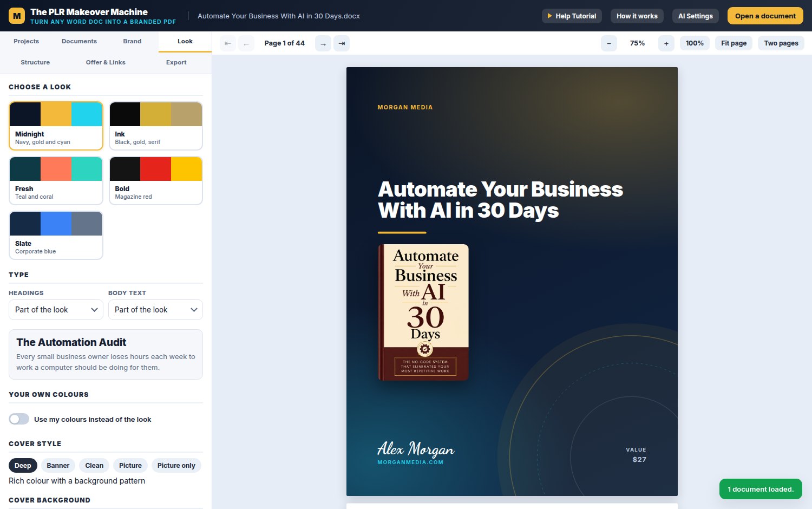Screen dimensions: 812x509
Task: Open the Headings font dropdown
Action: [x=56, y=310]
